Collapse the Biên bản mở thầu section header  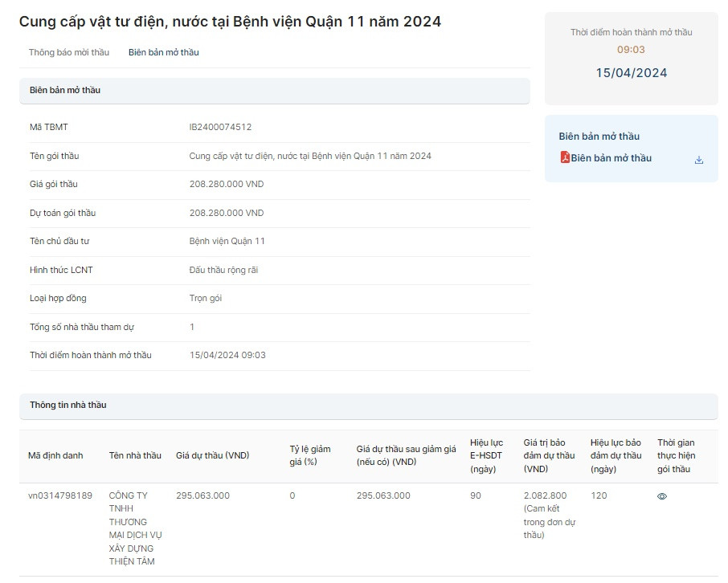coord(274,91)
